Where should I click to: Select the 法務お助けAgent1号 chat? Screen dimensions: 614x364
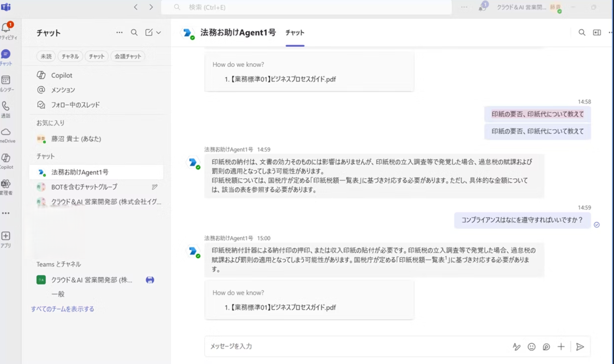96,172
